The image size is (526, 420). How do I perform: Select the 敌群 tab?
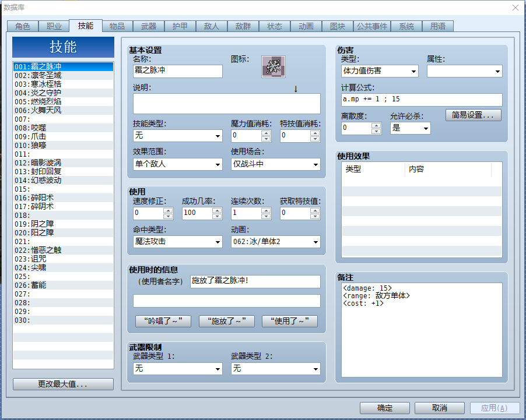coord(243,26)
